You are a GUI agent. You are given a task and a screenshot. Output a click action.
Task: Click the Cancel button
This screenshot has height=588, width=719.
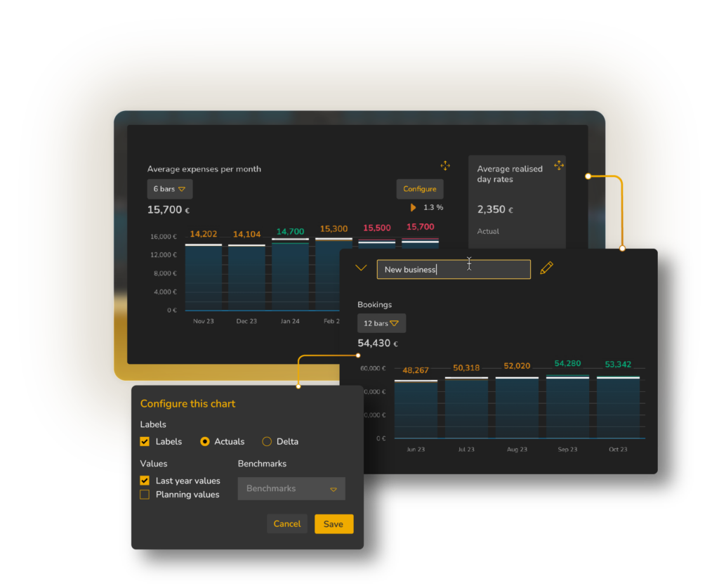[287, 523]
